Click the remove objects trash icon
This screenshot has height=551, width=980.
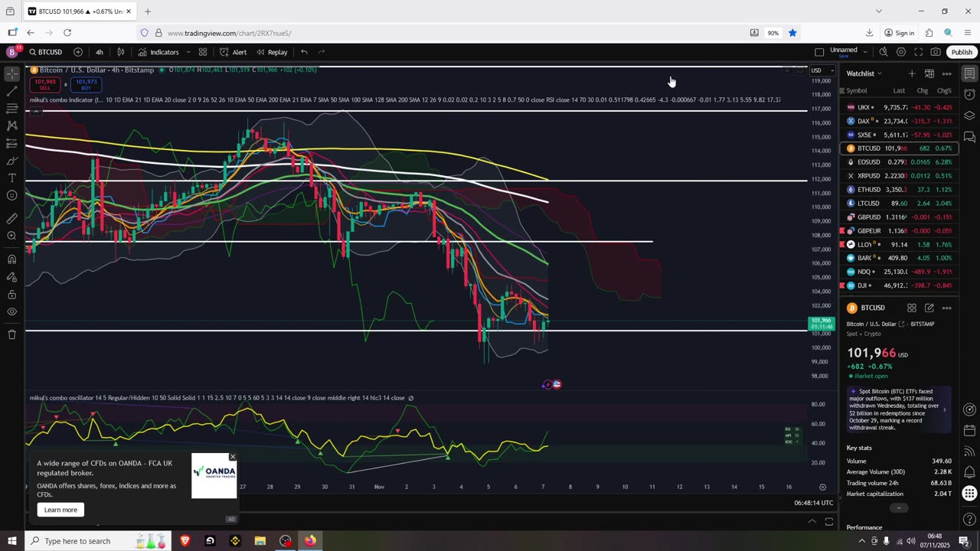pos(11,334)
